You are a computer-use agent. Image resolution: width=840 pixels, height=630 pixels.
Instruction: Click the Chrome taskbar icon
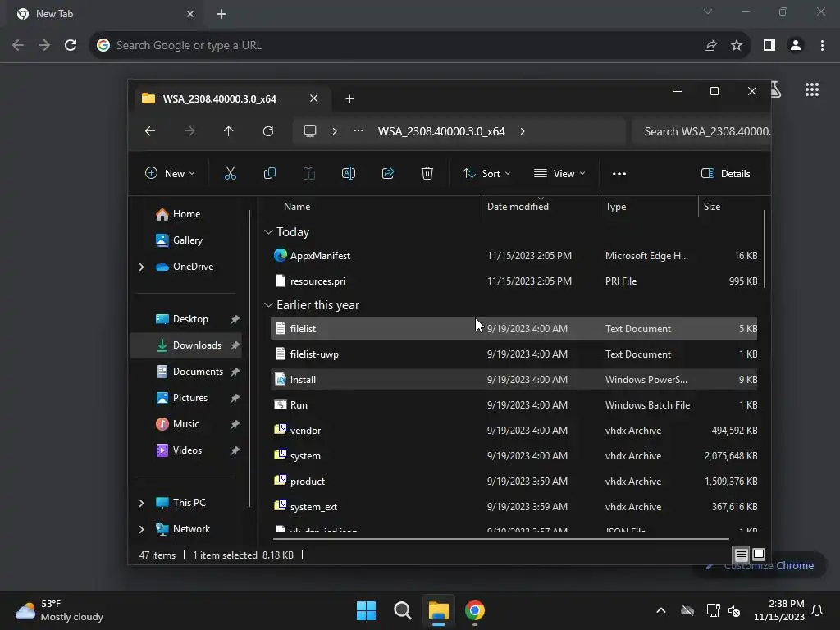475,610
